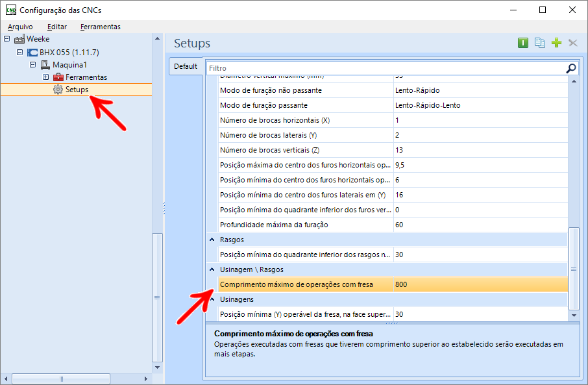The width and height of the screenshot is (588, 385).
Task: Click the tree panel vertical scroll thumb
Action: click(x=157, y=297)
